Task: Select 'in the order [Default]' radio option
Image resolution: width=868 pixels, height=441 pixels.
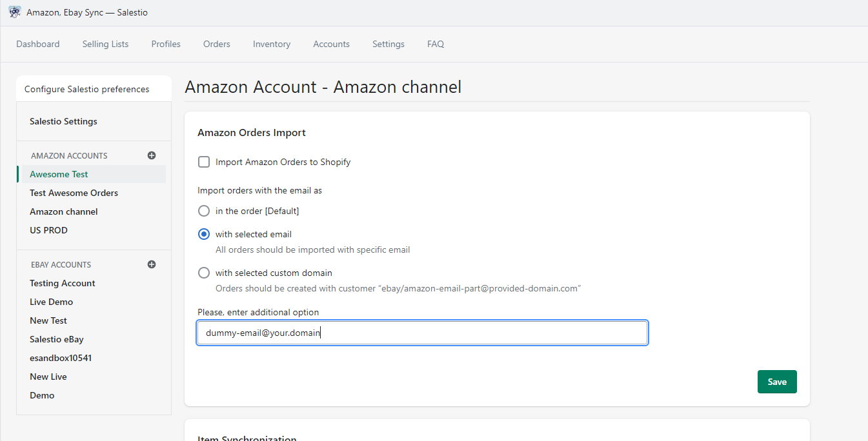Action: 204,211
